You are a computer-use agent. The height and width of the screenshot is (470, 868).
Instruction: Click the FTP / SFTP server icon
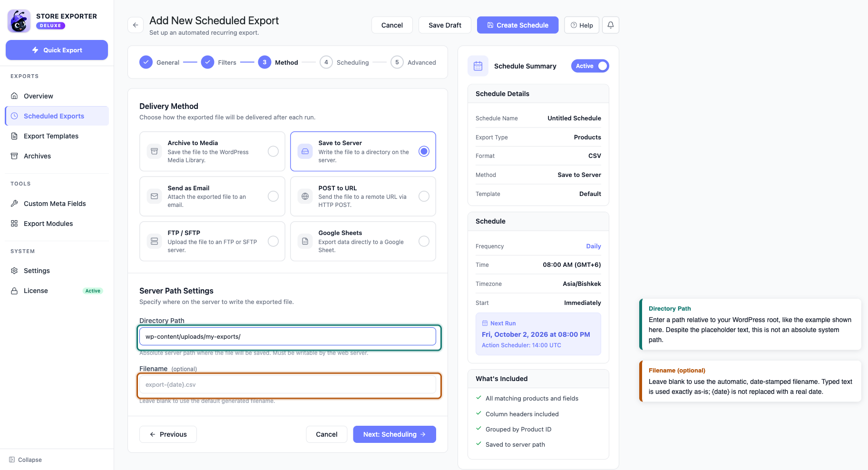coord(154,241)
